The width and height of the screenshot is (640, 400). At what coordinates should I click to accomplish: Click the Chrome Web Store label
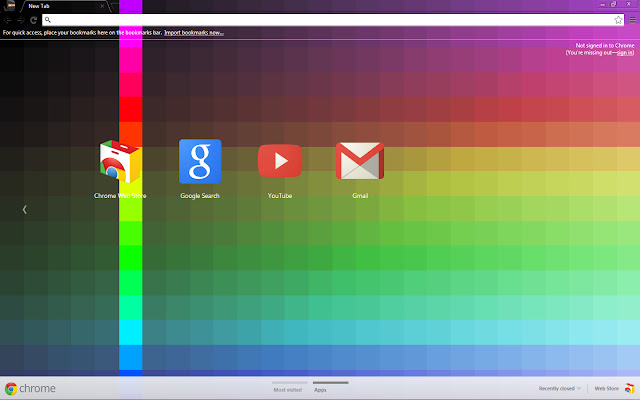tap(120, 196)
